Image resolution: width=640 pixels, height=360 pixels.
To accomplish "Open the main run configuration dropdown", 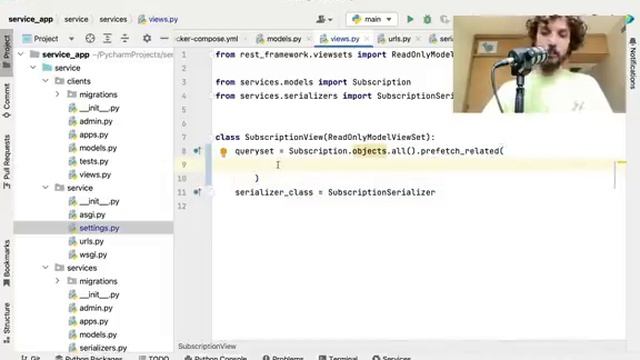I will point(372,19).
